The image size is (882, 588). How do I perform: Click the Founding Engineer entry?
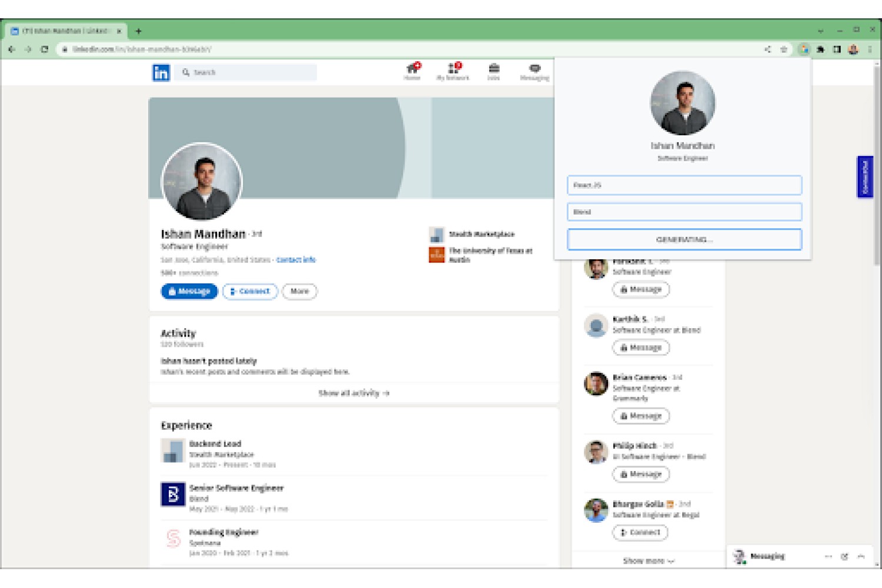(x=223, y=532)
